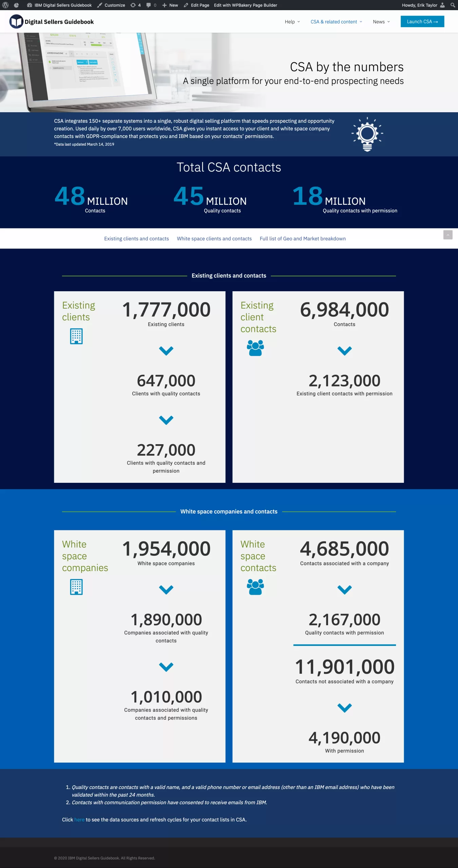Screen dimensions: 458x868
Task: Expand the News navigation dropdown
Action: (x=381, y=22)
